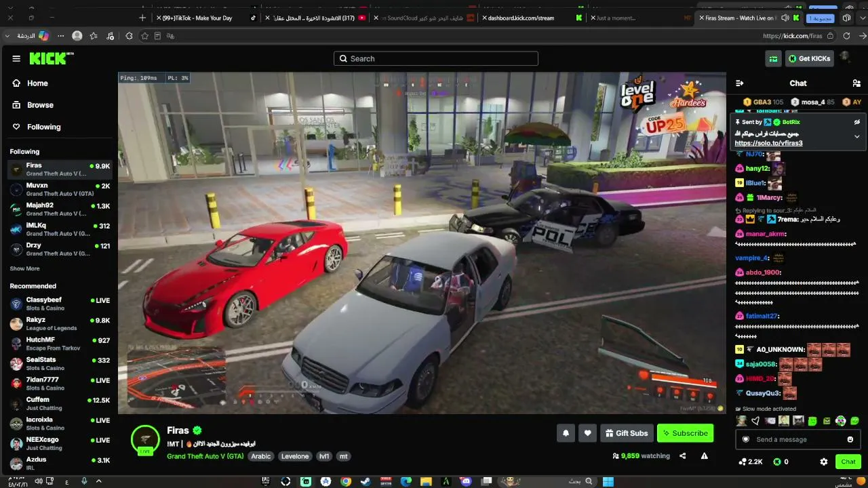Open followed channel Muvxn
The width and height of the screenshot is (868, 488).
60,189
